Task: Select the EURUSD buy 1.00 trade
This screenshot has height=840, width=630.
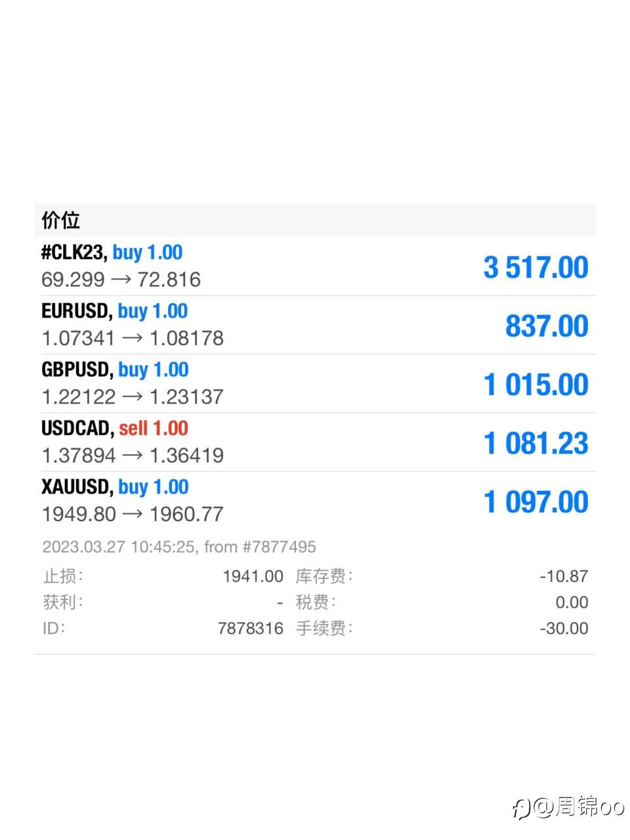Action: [314, 325]
